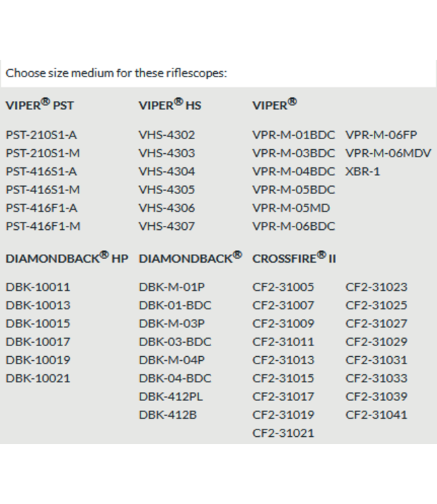Click the "Choose size medium" instruction text
This screenshot has height=504, width=437.
(117, 73)
